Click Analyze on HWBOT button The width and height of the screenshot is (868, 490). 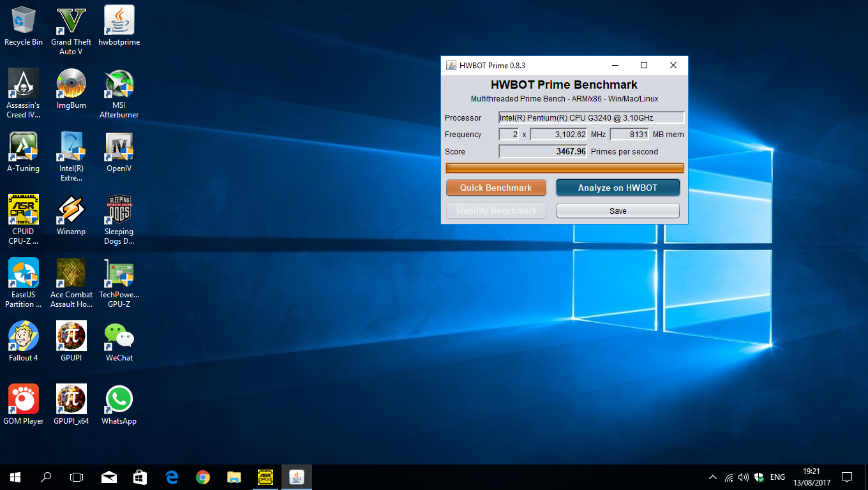point(618,188)
